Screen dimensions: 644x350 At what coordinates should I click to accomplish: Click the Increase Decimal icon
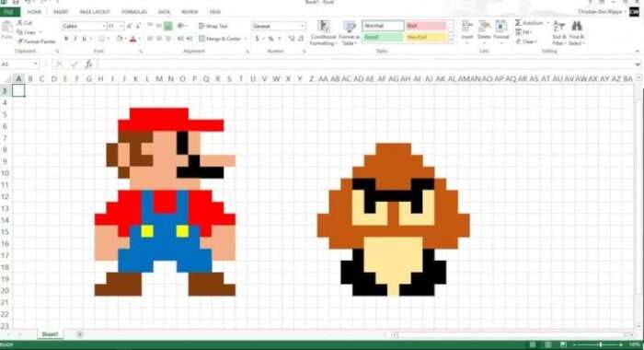[292, 39]
